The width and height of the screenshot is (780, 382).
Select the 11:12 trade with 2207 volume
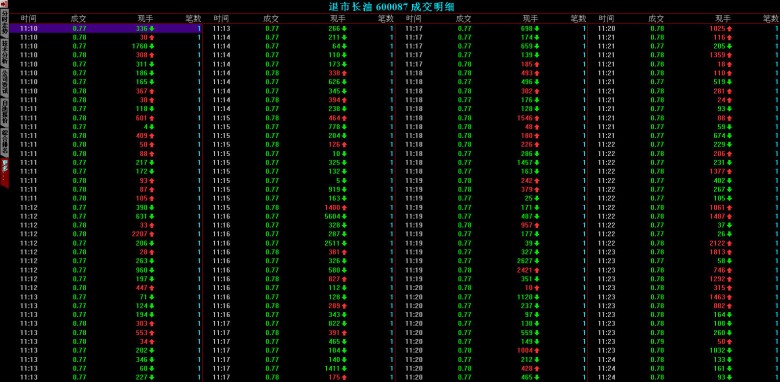tap(105, 234)
